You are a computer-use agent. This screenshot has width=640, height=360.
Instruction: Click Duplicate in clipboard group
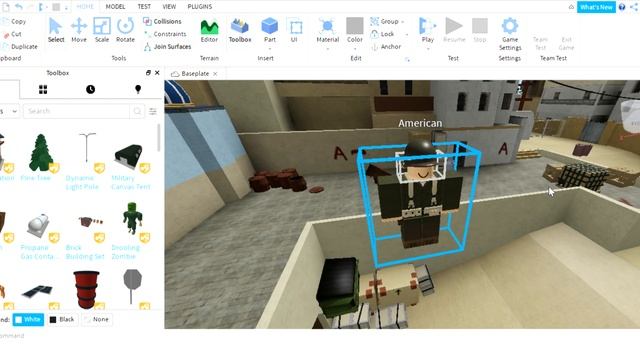point(20,47)
